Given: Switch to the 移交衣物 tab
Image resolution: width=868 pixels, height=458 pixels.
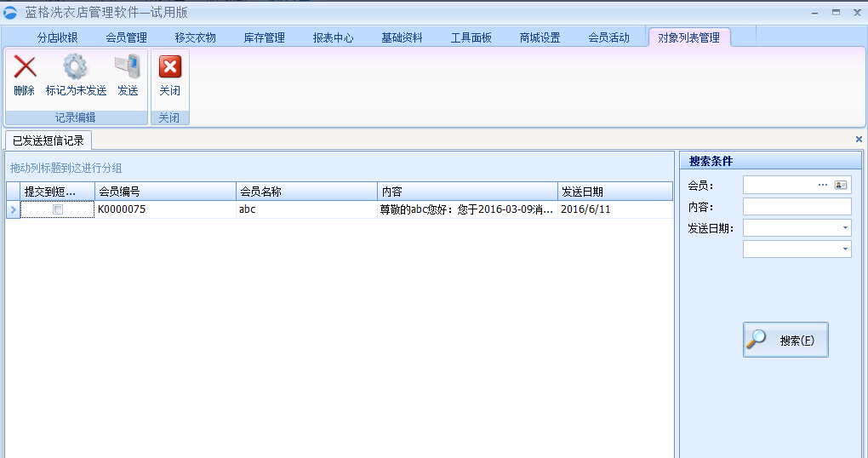Looking at the screenshot, I should [196, 37].
